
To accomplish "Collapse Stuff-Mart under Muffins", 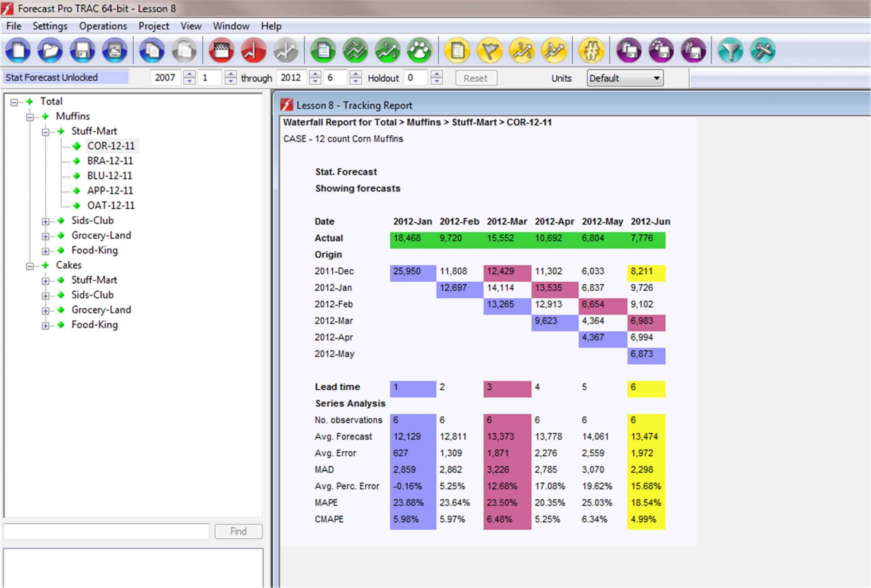I will (45, 132).
